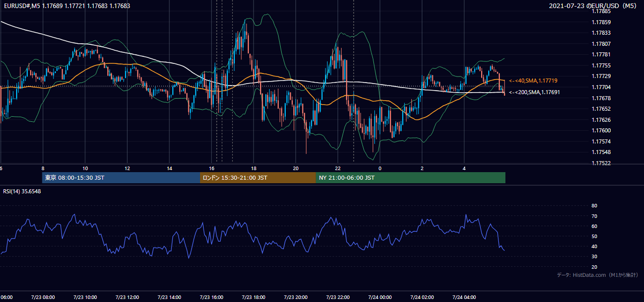Click RSI scale level 50

pyautogui.click(x=594, y=237)
